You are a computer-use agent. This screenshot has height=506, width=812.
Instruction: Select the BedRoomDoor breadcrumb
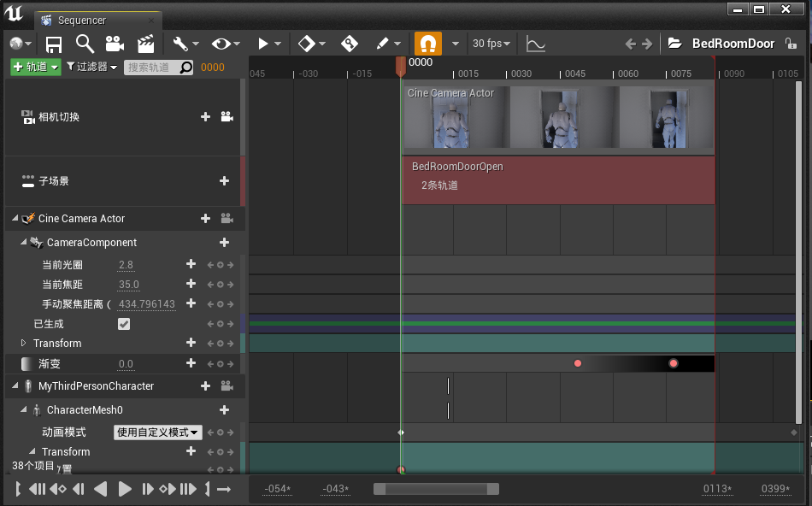point(733,44)
